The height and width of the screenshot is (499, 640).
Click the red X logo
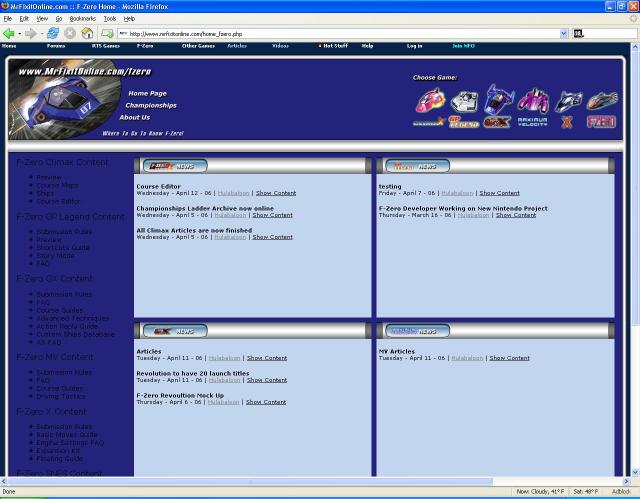coord(567,122)
